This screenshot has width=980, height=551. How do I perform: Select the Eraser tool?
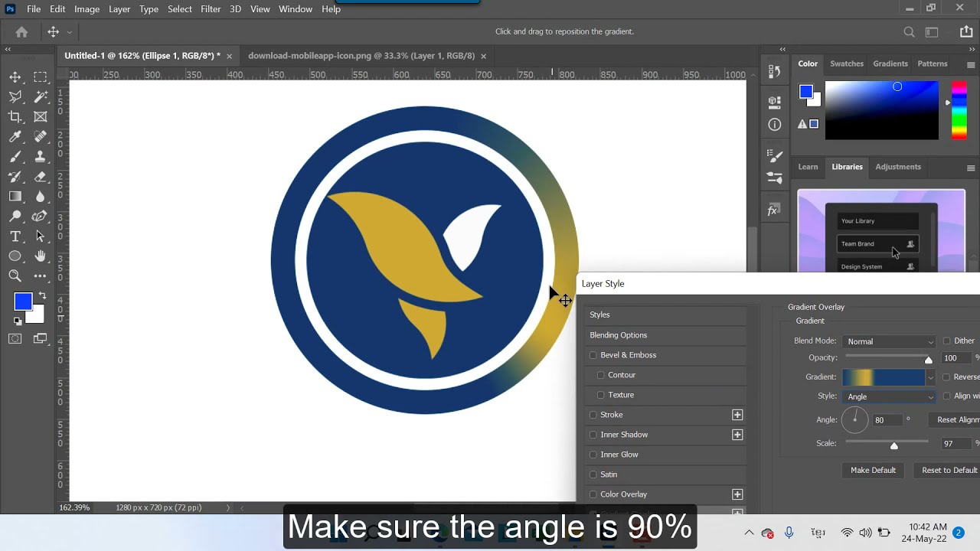(x=41, y=177)
